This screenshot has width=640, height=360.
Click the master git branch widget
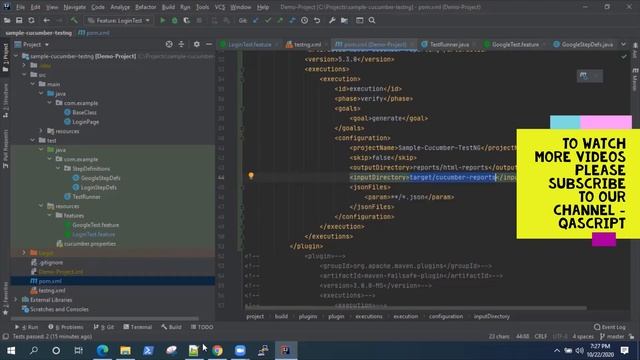(x=612, y=337)
